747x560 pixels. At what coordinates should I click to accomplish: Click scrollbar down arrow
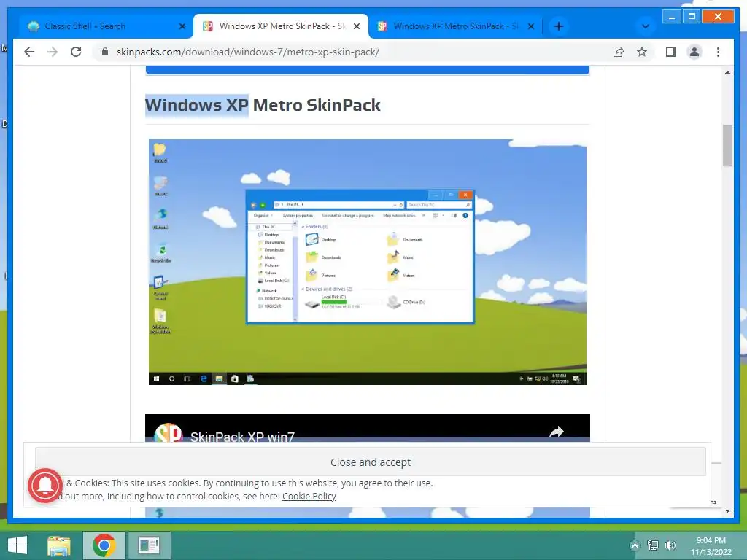coord(727,511)
